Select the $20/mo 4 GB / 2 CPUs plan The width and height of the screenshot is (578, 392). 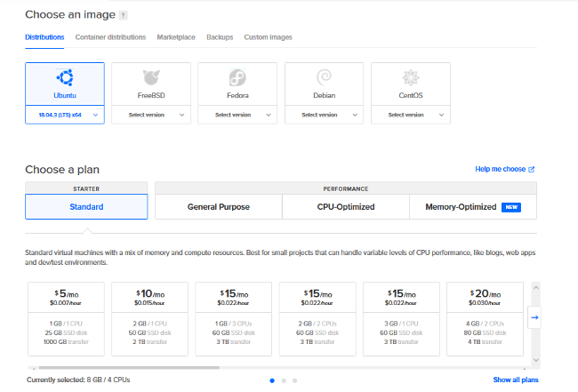(x=486, y=319)
